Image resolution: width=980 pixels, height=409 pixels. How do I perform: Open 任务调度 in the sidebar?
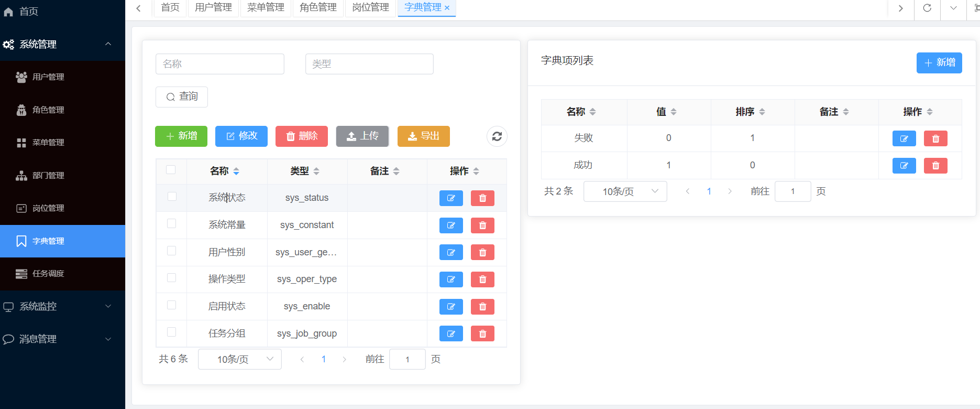(x=62, y=274)
